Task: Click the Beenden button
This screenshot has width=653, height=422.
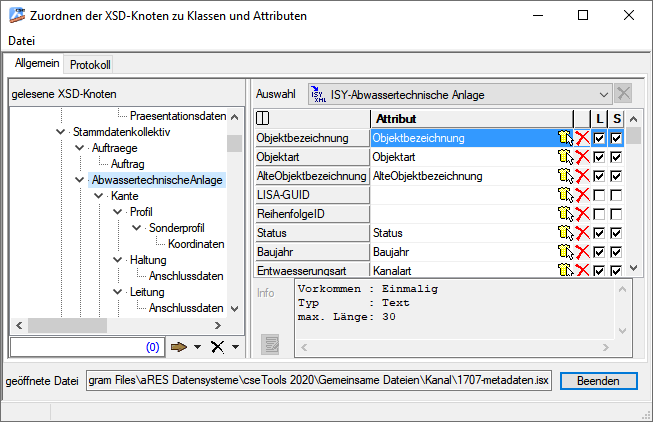Action: click(597, 381)
